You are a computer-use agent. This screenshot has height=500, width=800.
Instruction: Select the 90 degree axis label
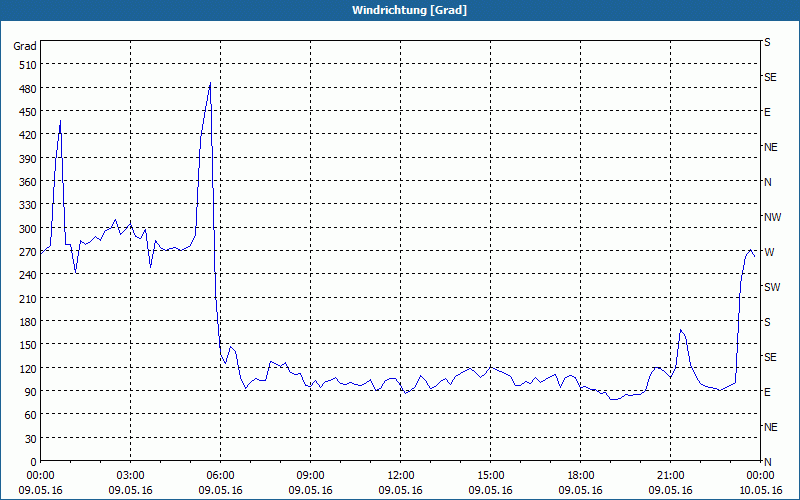tap(31, 392)
